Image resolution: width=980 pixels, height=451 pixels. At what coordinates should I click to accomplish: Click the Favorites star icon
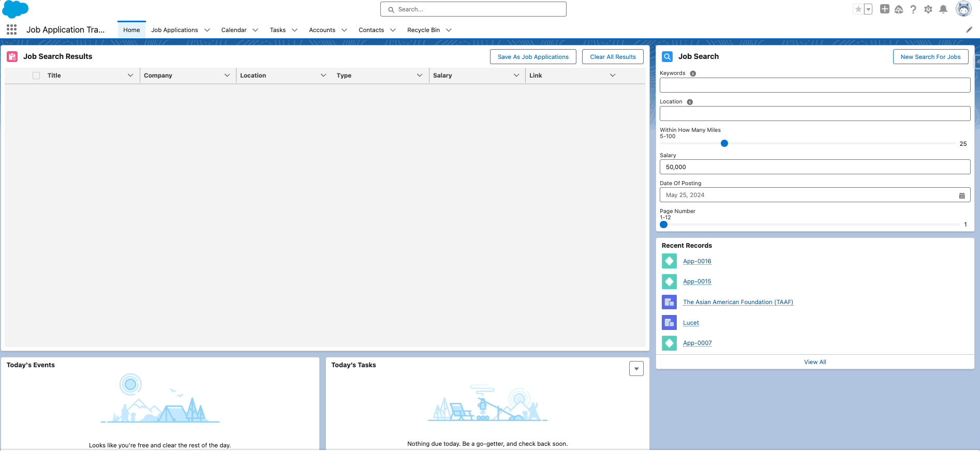click(x=858, y=9)
